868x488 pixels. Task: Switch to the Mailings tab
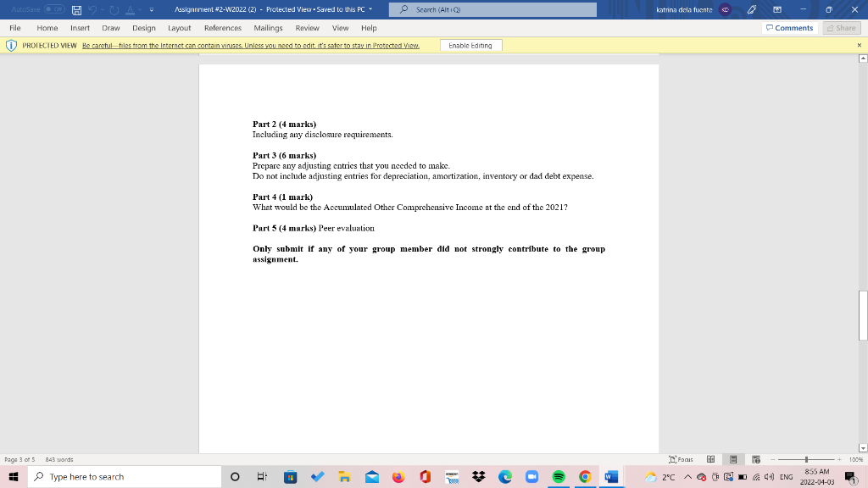(268, 28)
